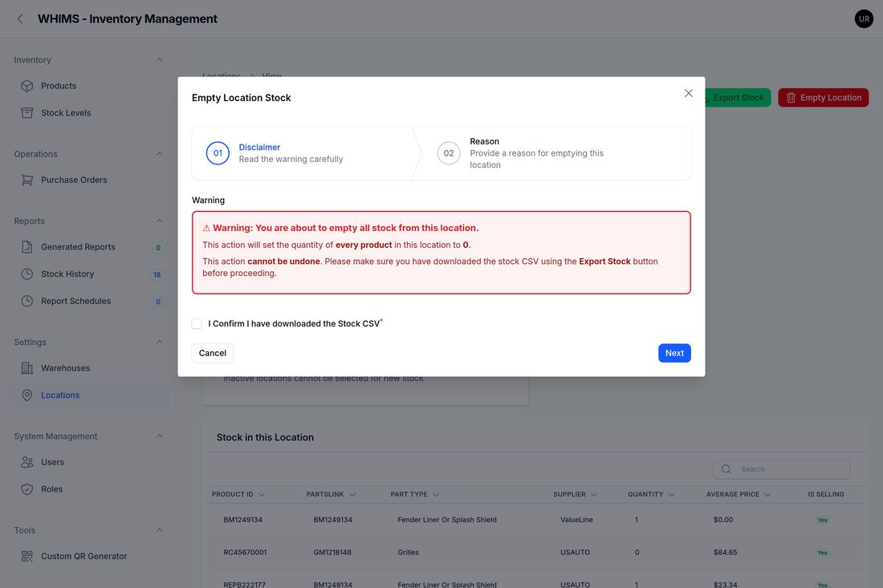Collapse the Reports sidebar section

[160, 221]
